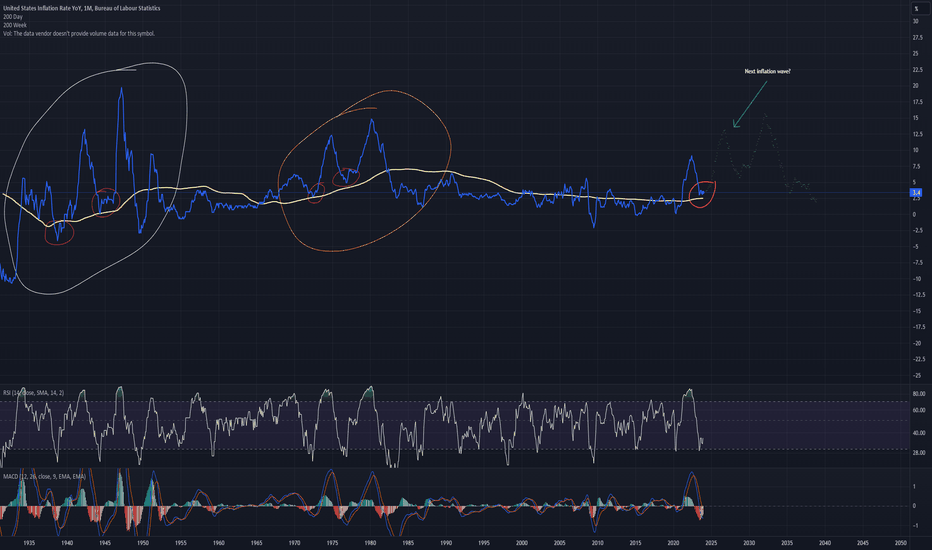The width and height of the screenshot is (932, 550).
Task: Select the 'Next inflation wave?' annotation text
Action: (767, 71)
